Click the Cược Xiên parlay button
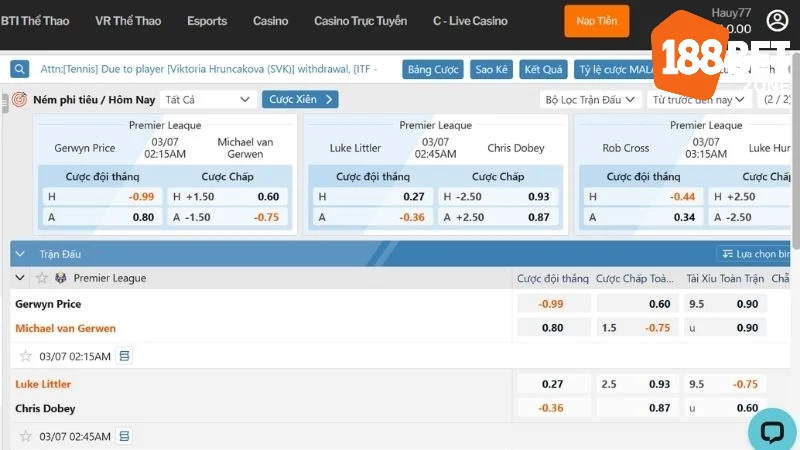 point(300,99)
